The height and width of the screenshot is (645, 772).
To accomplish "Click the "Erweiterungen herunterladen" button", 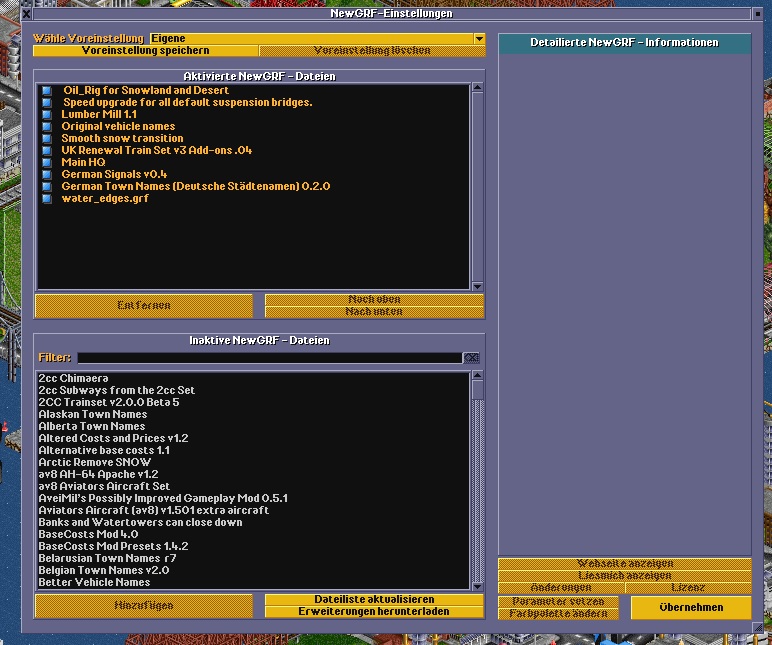I will (x=374, y=611).
